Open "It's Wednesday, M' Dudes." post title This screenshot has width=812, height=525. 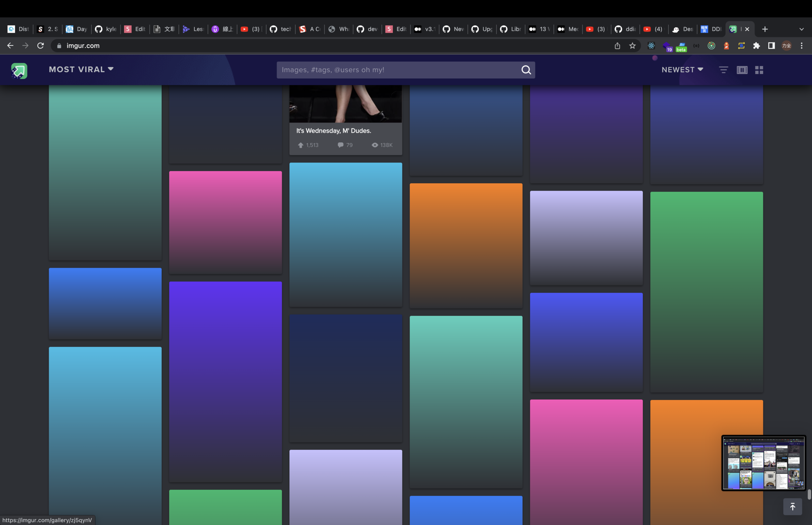click(334, 131)
